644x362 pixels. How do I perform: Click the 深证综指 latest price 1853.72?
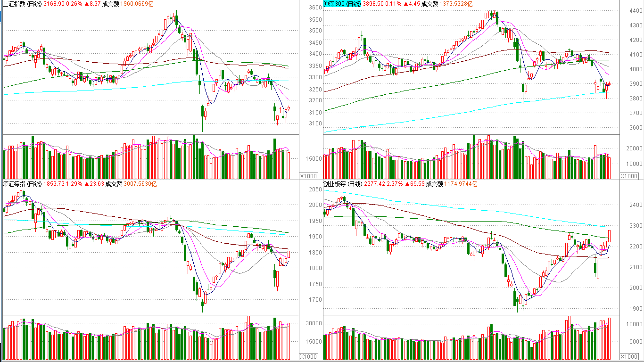53,184
